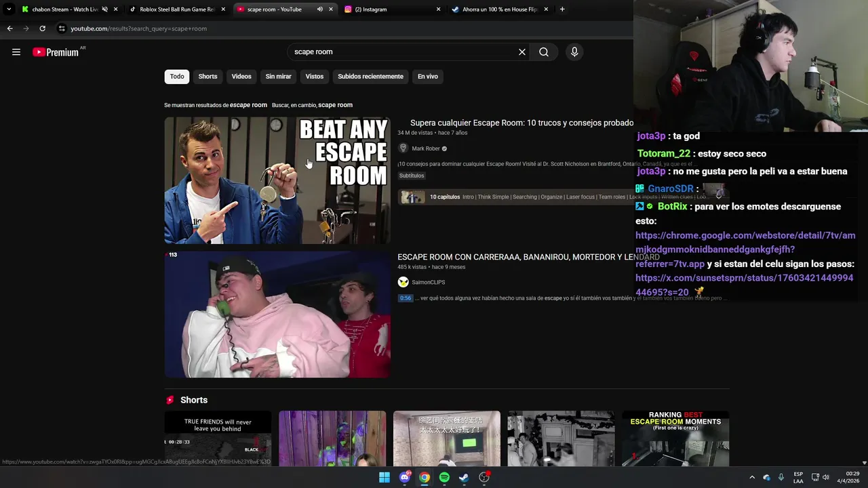Open Windows Start menu
This screenshot has height=488, width=868.
384,477
